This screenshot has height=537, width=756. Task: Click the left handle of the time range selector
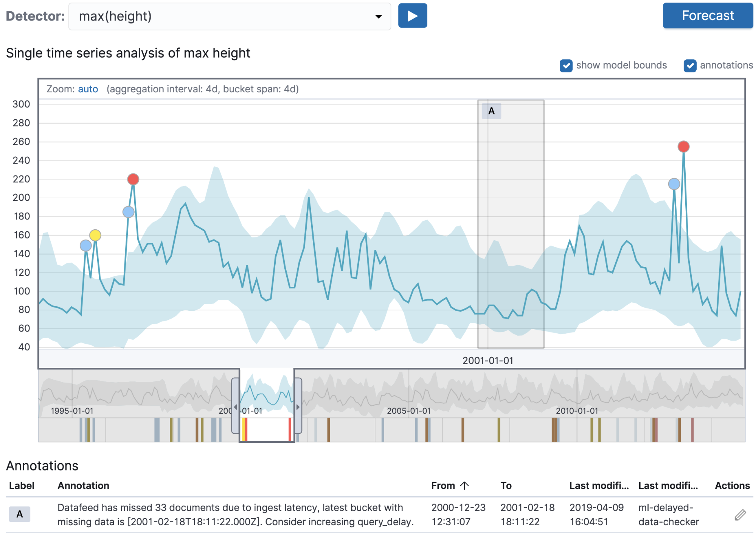coord(235,407)
